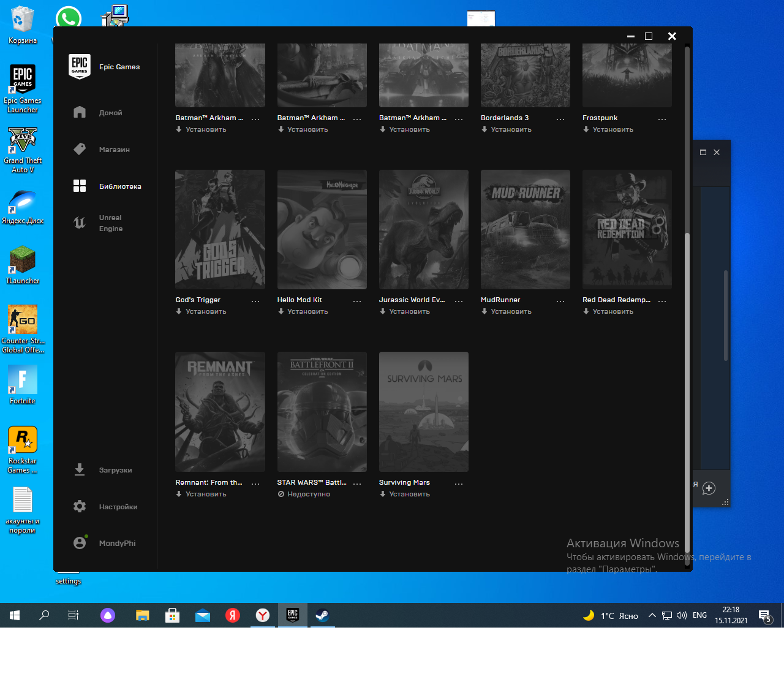Image resolution: width=784 pixels, height=687 pixels.
Task: Open options menu for MudRunner
Action: click(560, 301)
